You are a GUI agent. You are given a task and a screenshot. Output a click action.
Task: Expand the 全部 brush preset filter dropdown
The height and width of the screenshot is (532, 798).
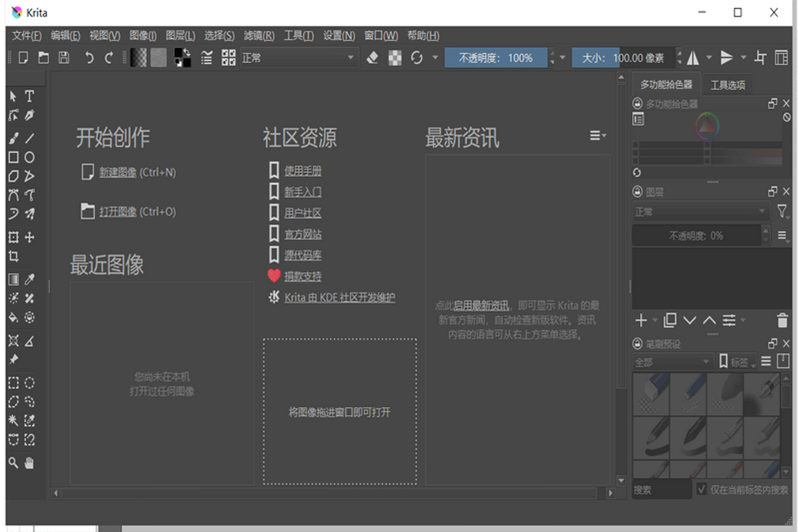click(672, 361)
